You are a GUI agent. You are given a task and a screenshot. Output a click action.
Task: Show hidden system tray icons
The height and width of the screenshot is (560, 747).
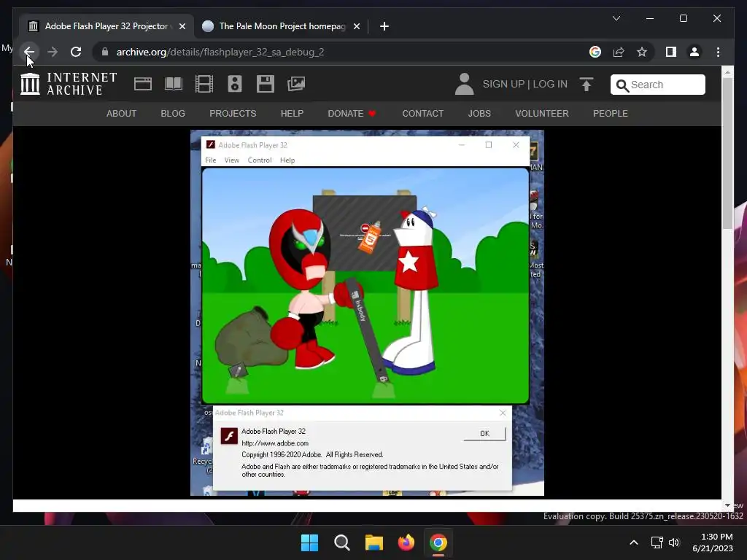pos(634,542)
